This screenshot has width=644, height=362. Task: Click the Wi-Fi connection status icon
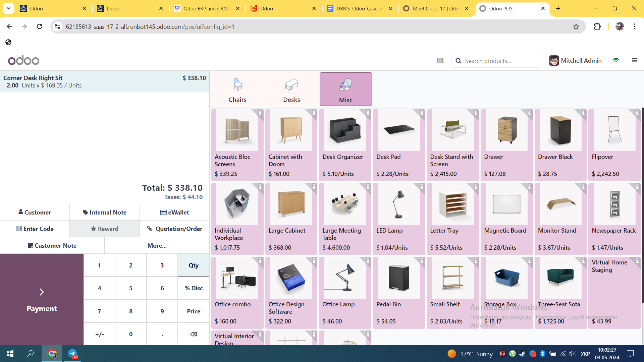coord(616,60)
